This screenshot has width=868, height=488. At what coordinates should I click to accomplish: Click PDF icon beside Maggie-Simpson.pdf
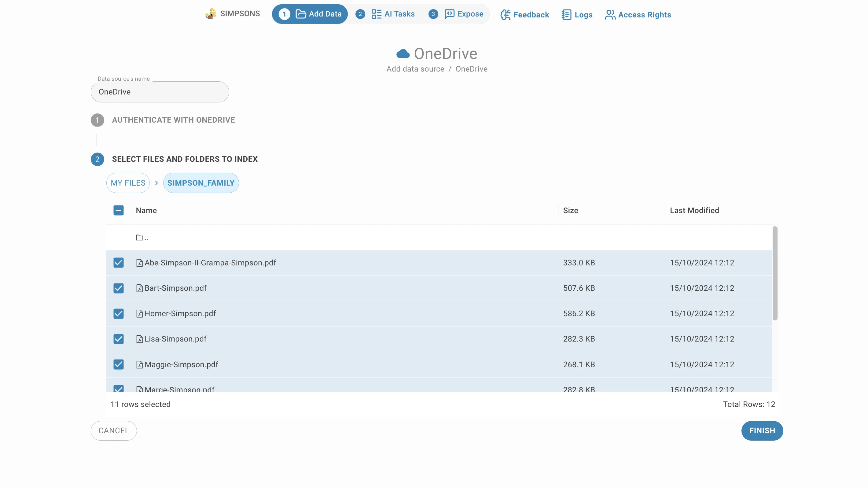[x=139, y=365]
